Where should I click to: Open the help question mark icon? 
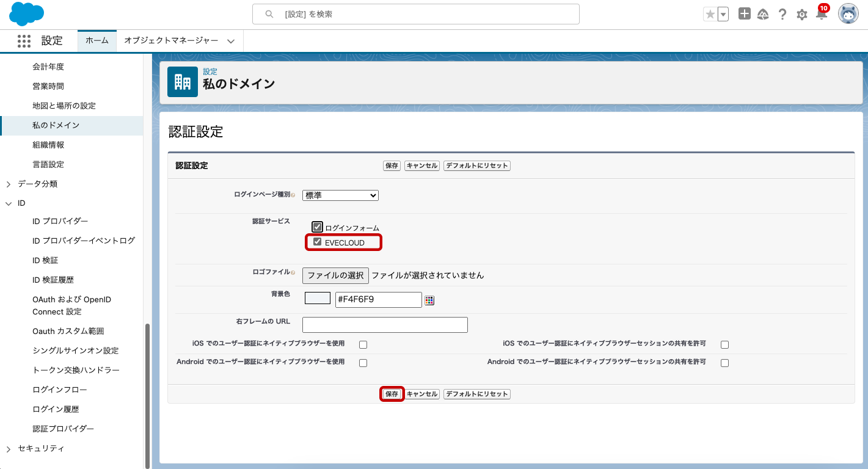coord(782,15)
